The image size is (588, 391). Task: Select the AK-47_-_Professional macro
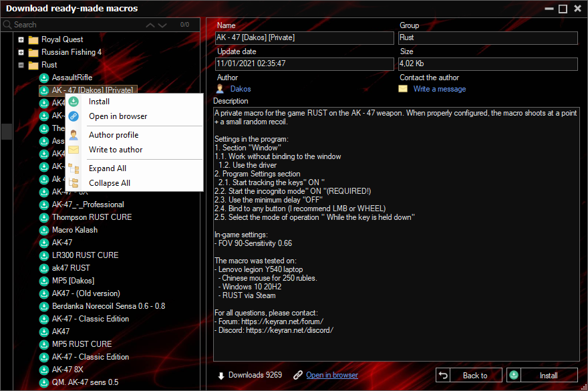pyautogui.click(x=88, y=205)
